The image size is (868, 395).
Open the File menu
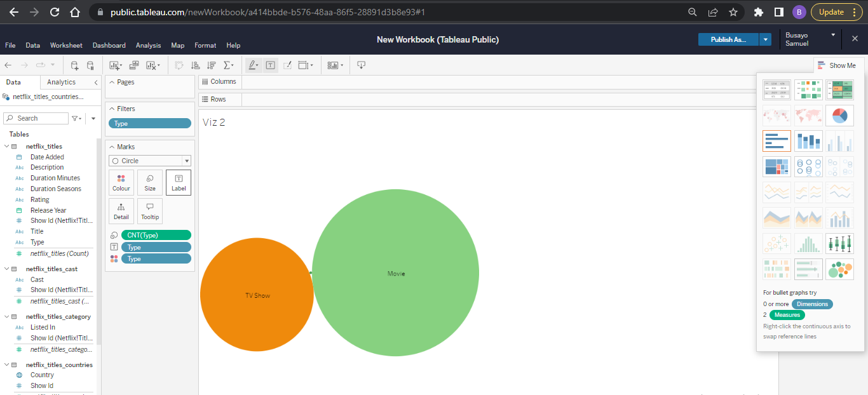(10, 46)
